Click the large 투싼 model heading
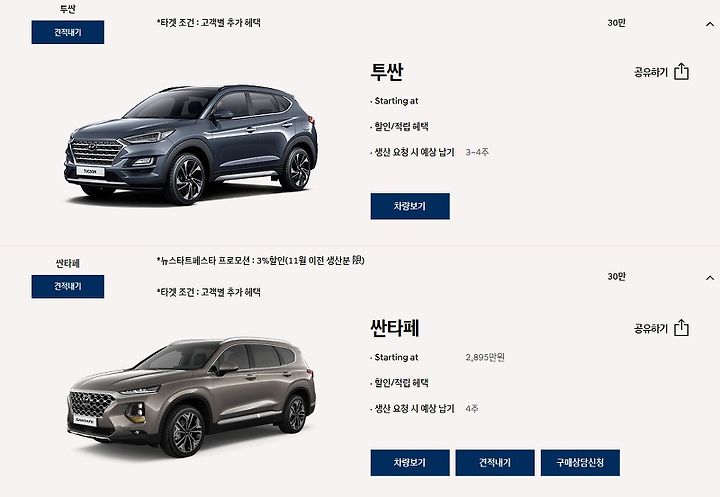720x497 pixels. [387, 72]
